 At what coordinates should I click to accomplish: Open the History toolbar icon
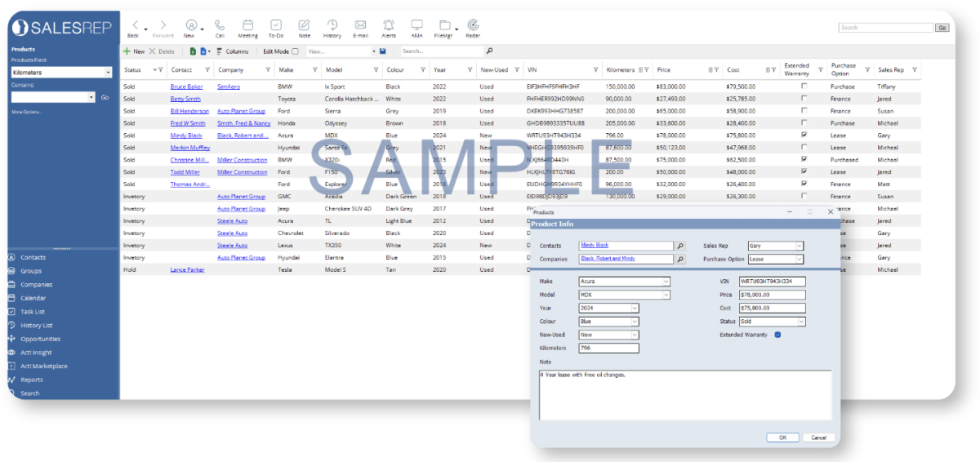pyautogui.click(x=332, y=25)
